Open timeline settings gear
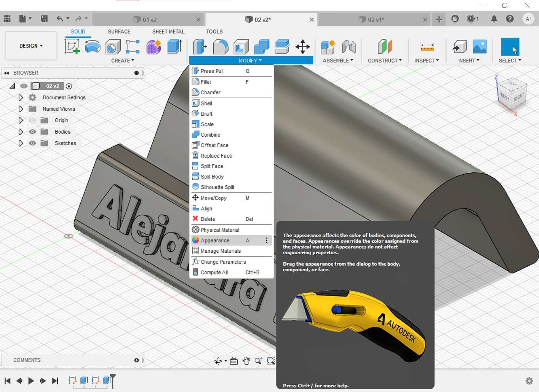 pyautogui.click(x=529, y=381)
